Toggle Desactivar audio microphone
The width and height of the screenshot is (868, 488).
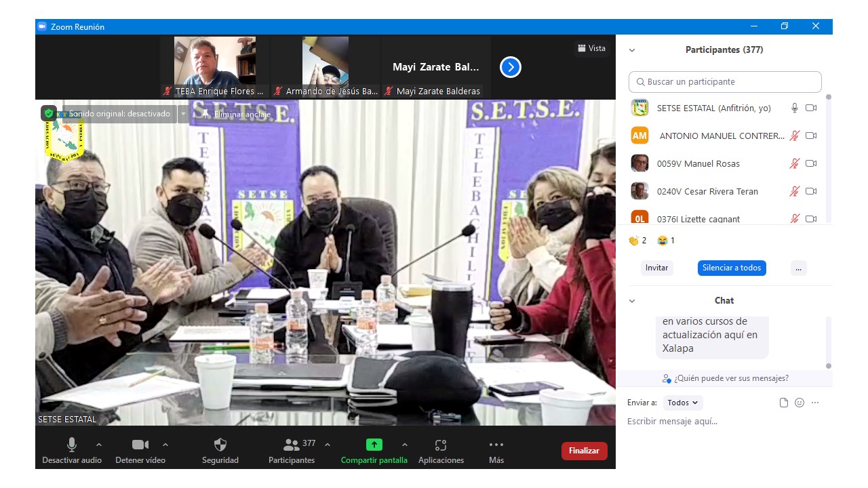71,445
